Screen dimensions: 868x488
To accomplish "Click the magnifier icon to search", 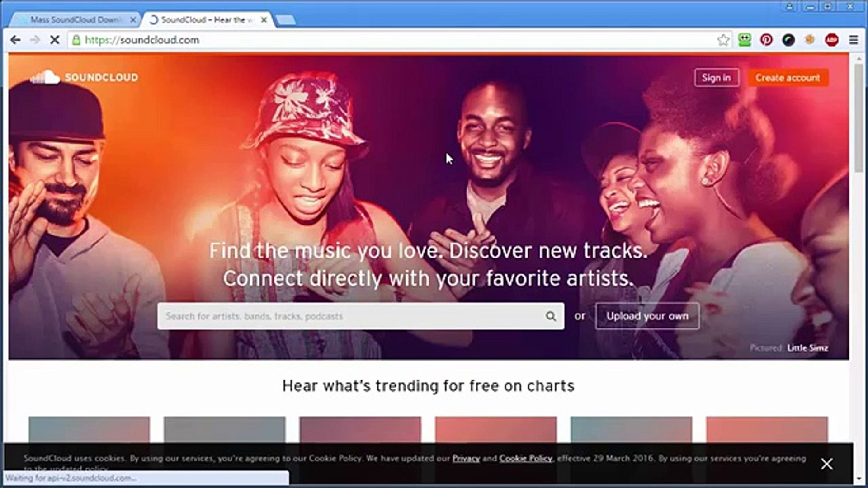I will (x=551, y=316).
